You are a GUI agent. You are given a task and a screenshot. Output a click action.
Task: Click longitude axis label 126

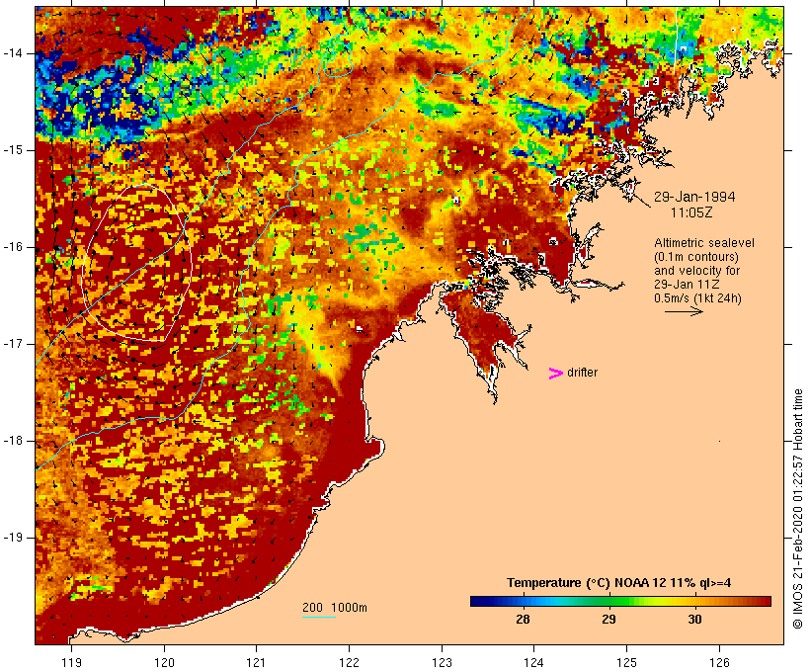[x=719, y=662]
